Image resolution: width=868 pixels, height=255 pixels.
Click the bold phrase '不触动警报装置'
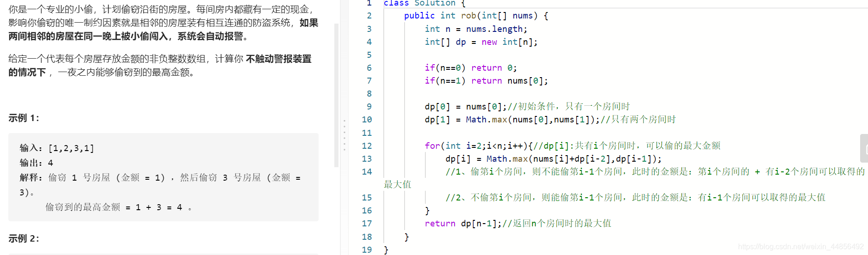coord(279,59)
